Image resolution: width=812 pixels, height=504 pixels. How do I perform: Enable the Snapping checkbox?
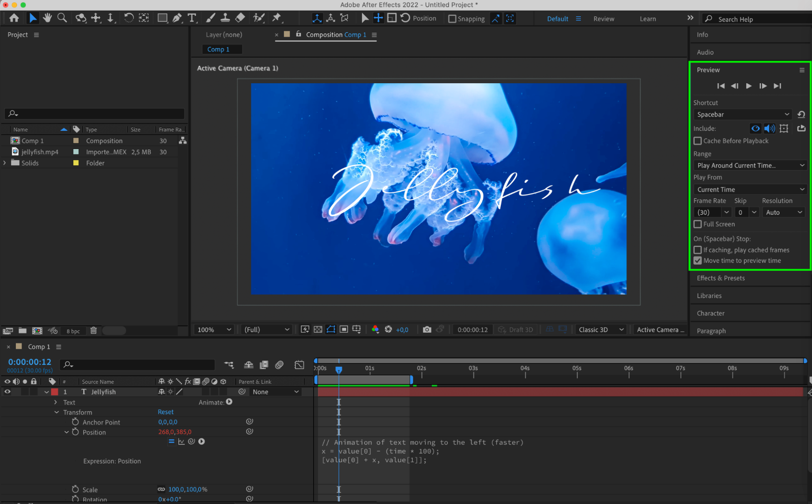(452, 19)
